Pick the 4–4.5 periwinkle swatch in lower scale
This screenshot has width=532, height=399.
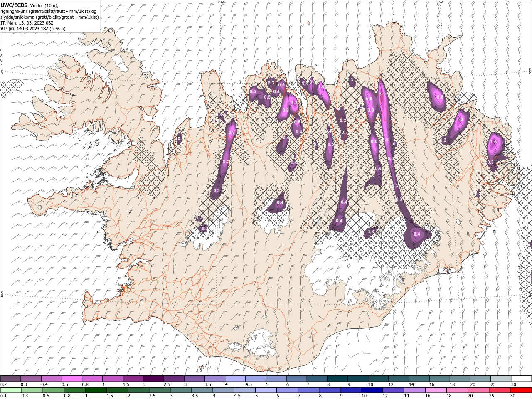point(223,390)
